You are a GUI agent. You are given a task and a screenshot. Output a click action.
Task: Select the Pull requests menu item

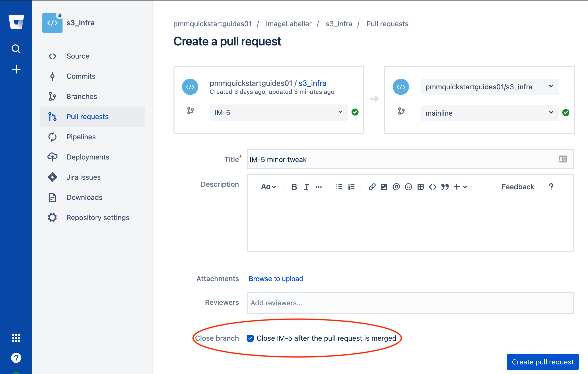(x=88, y=116)
